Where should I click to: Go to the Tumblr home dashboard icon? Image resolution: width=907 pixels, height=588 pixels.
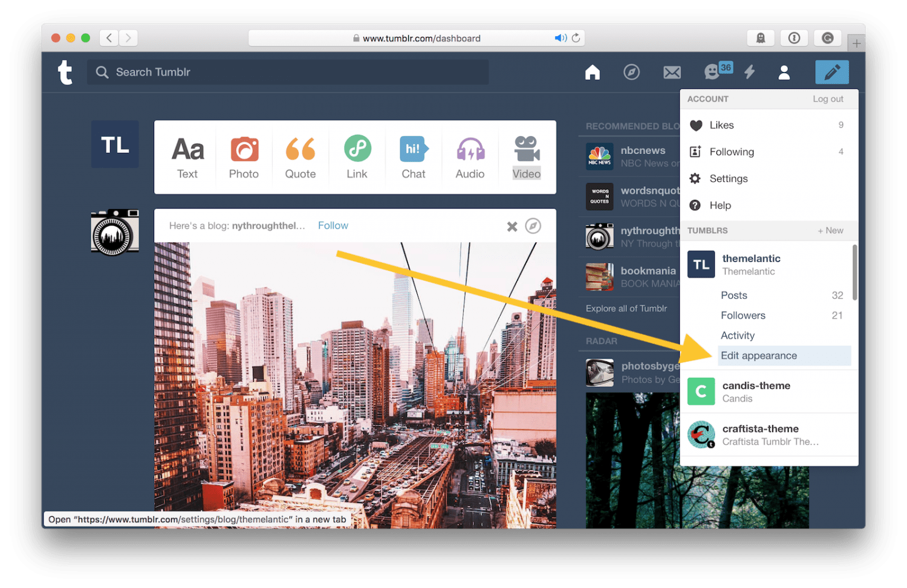(593, 73)
